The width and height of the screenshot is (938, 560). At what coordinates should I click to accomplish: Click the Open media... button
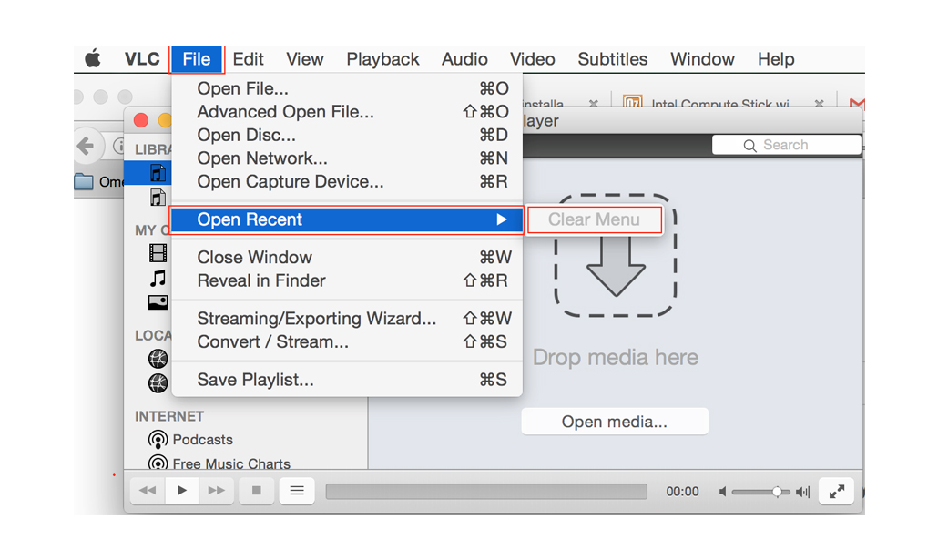tap(614, 422)
